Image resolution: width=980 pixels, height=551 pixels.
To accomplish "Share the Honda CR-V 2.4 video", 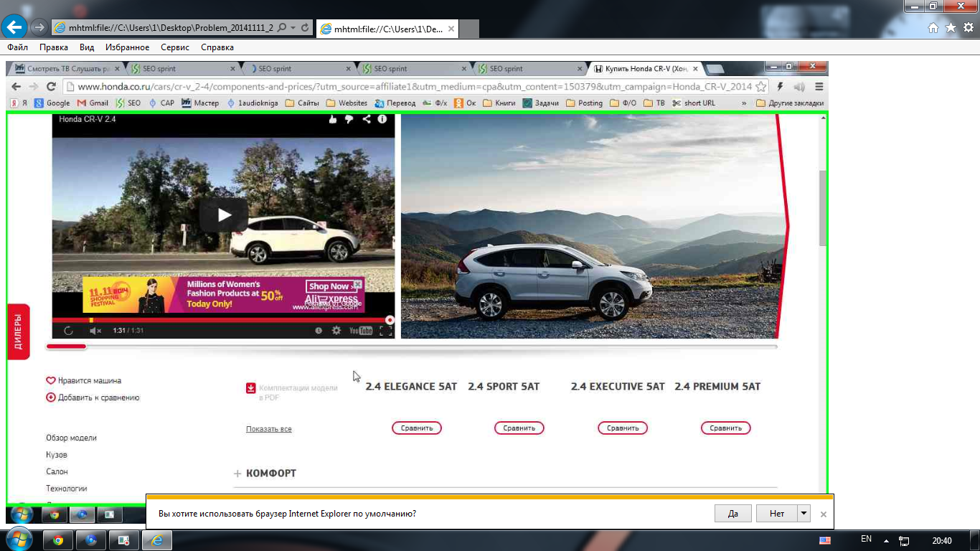I will [x=367, y=119].
